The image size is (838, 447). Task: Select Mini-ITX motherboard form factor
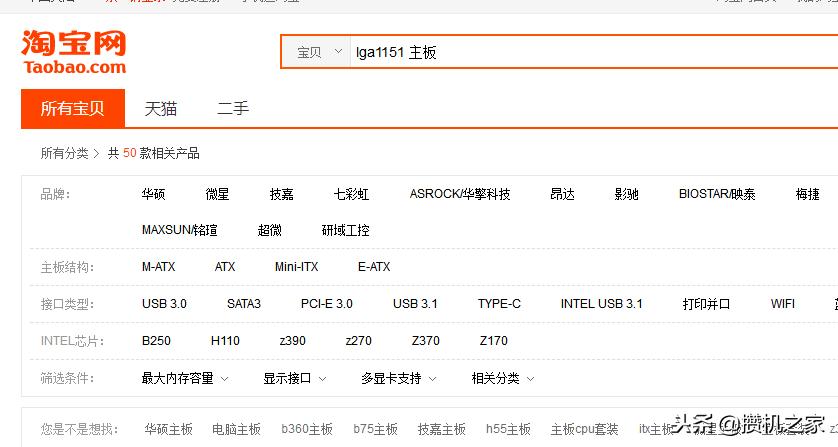click(297, 267)
